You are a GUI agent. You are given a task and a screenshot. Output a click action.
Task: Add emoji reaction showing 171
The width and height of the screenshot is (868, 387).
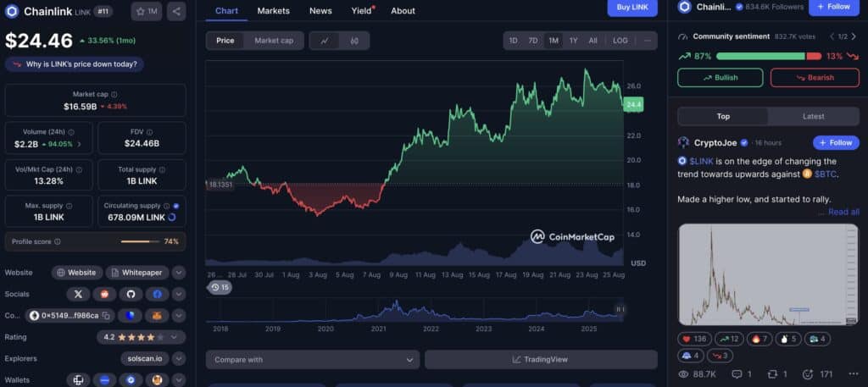click(818, 374)
